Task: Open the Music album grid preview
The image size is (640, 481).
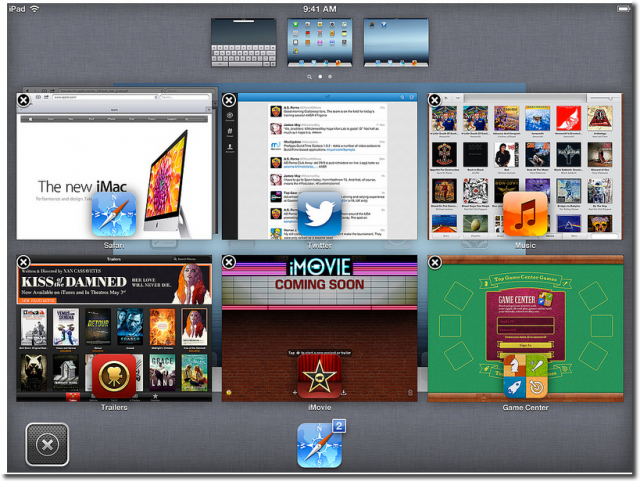Action: (x=525, y=166)
